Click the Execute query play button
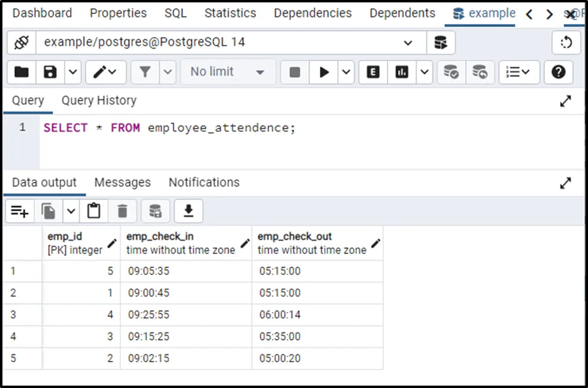The height and width of the screenshot is (388, 588). (324, 72)
